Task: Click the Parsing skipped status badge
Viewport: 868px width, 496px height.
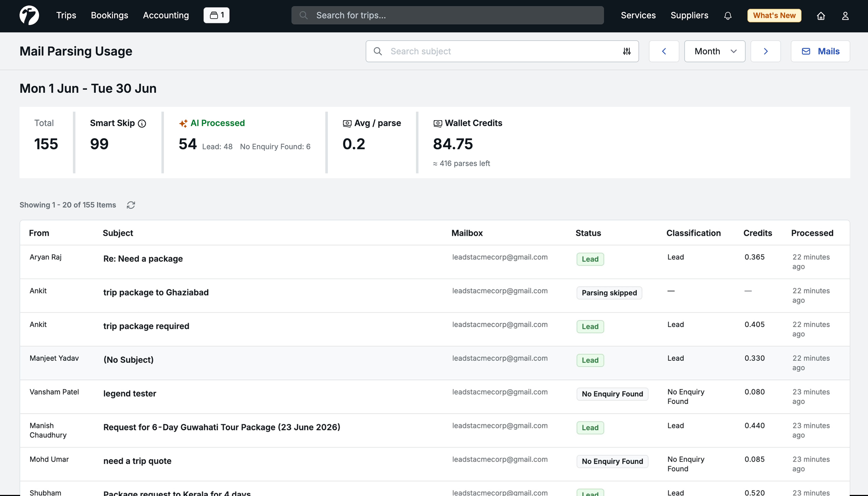Action: click(x=609, y=293)
